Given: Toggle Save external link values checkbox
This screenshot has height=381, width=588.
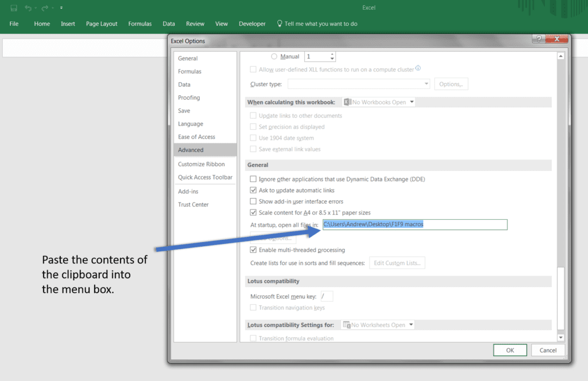Looking at the screenshot, I should (253, 149).
